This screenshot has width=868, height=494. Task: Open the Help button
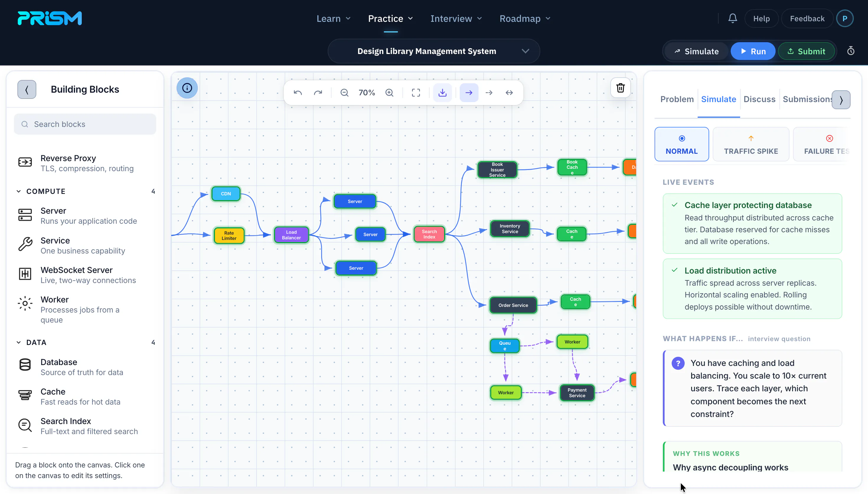(x=761, y=19)
